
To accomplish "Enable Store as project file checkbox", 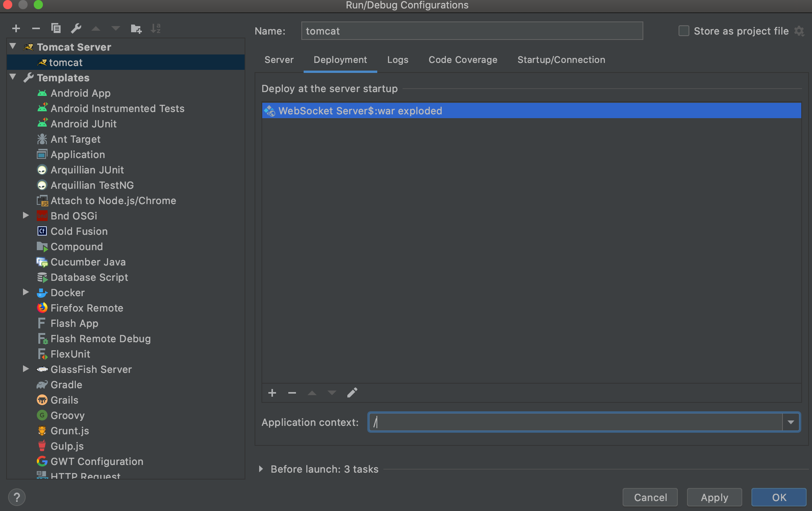I will click(684, 31).
